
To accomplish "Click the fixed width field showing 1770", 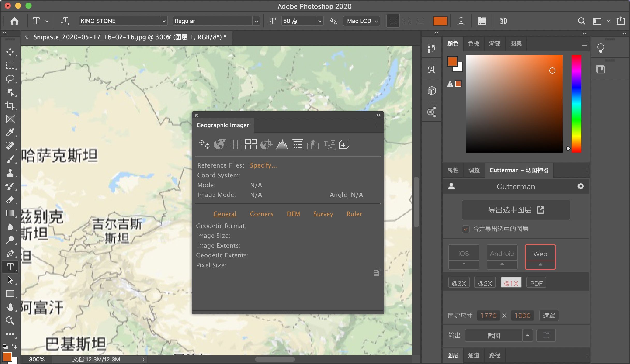I will [488, 316].
